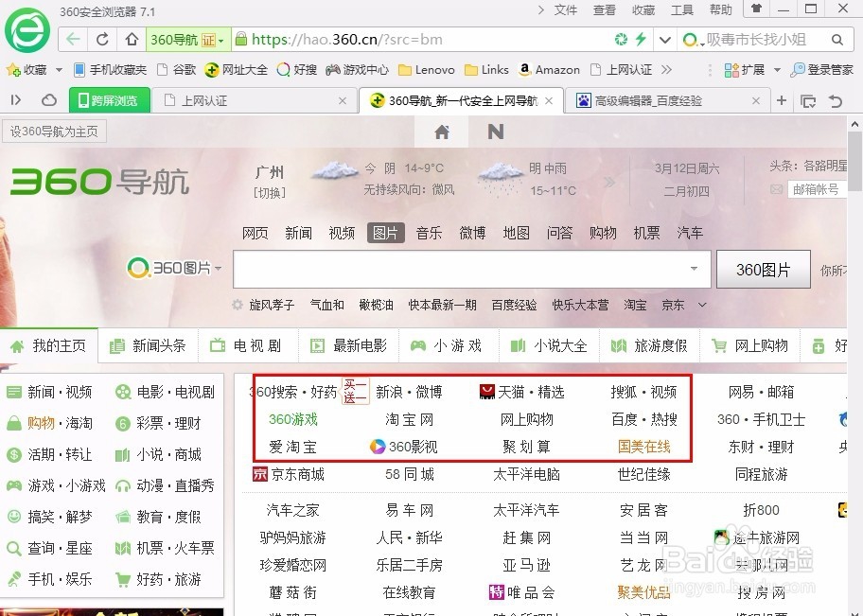This screenshot has width=863, height=616.
Task: Click the address bar search magnifier icon
Action: click(837, 40)
